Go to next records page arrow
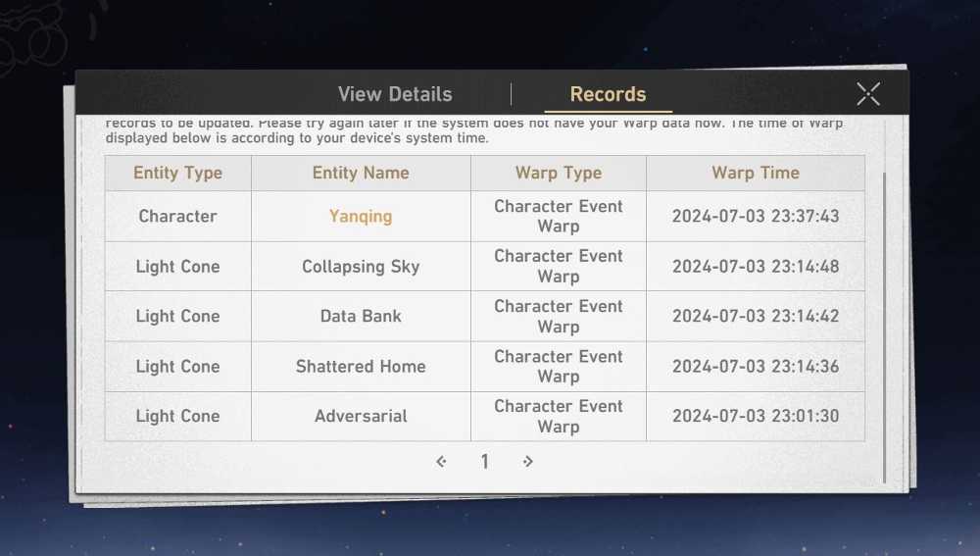This screenshot has width=980, height=556. (528, 462)
